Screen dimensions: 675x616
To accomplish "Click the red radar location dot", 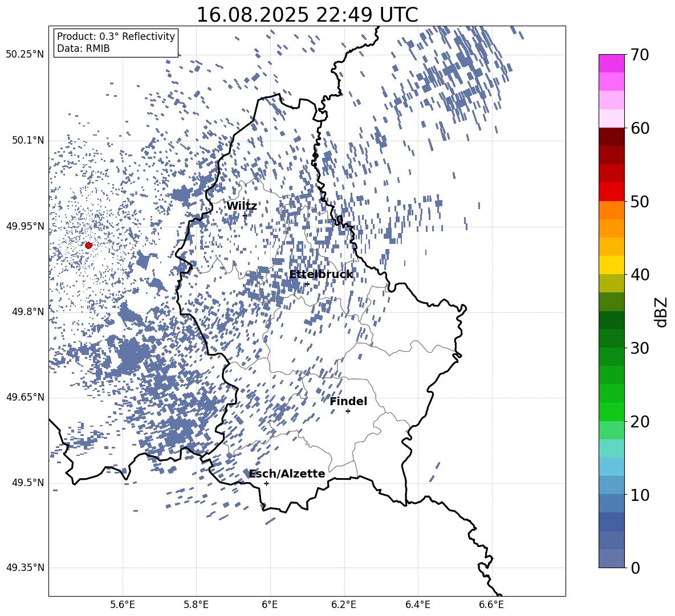I will click(88, 246).
